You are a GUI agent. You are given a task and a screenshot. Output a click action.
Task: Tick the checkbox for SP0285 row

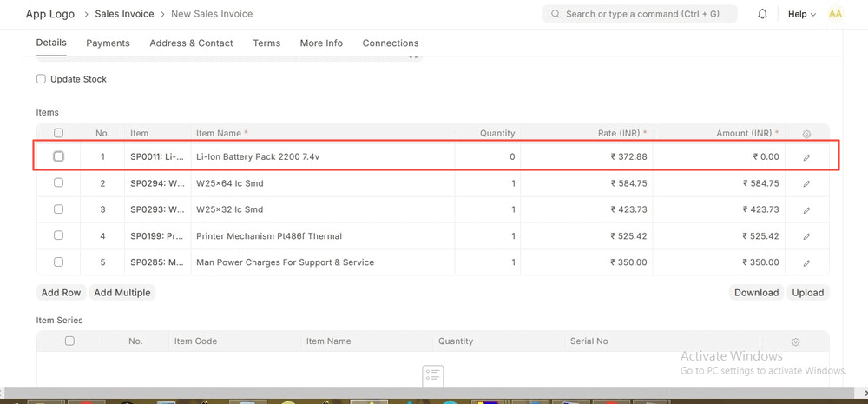point(59,262)
